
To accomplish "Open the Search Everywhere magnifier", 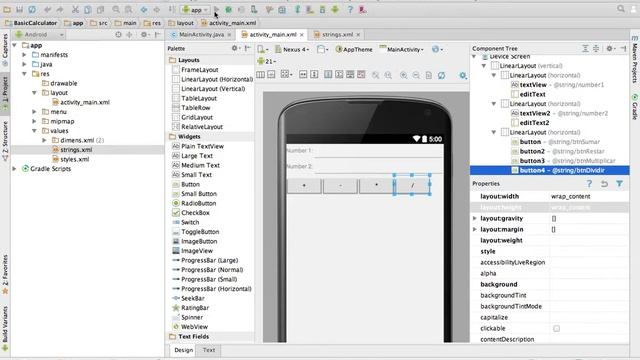I will 621,9.
